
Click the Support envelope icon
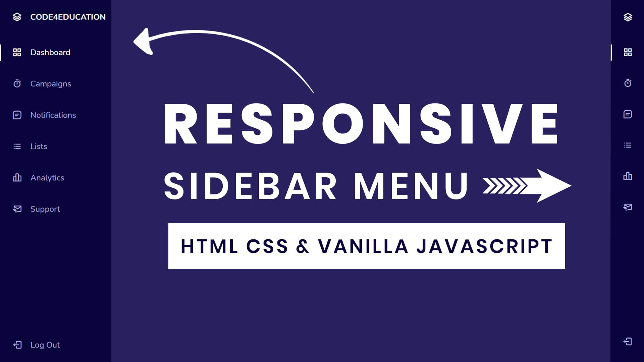click(17, 208)
